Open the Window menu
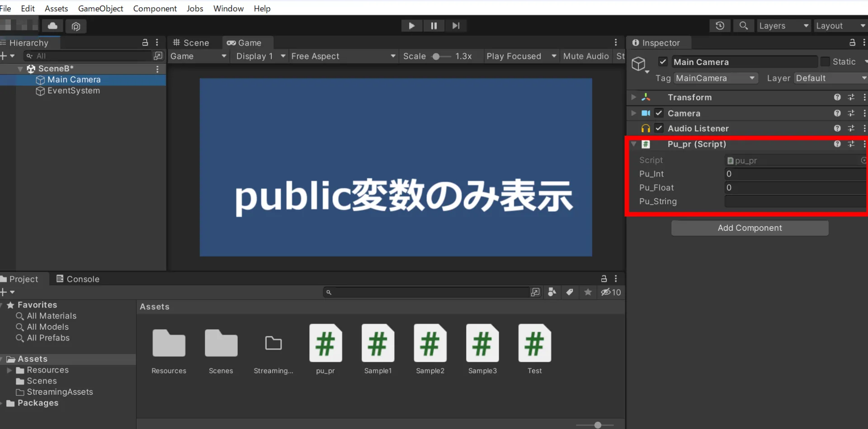 (x=228, y=8)
